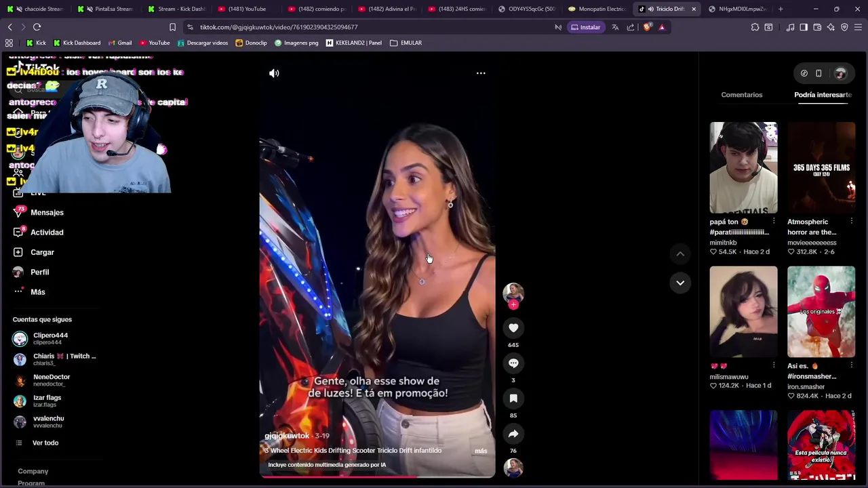
Task: Open a new browser tab with plus
Action: point(781,9)
